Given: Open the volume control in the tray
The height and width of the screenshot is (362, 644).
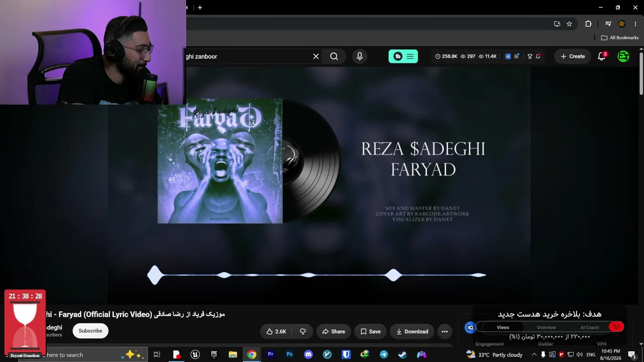Looking at the screenshot, I should coord(580,354).
